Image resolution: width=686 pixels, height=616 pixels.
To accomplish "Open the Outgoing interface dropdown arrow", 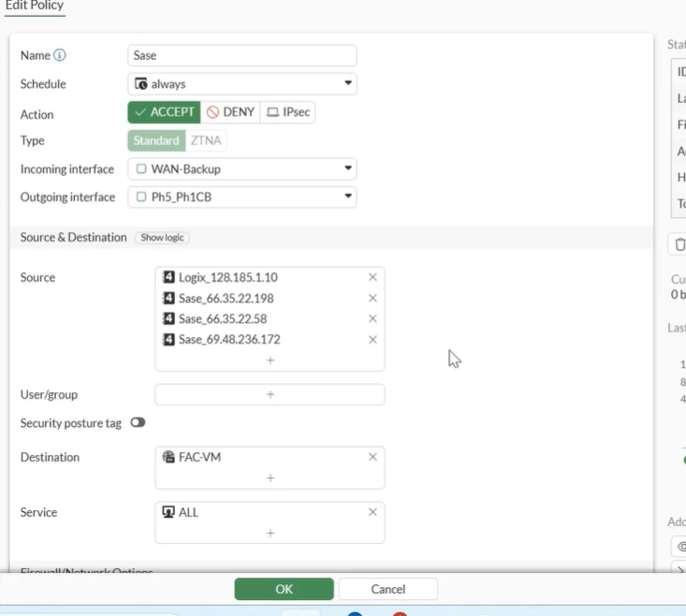I will coord(348,196).
